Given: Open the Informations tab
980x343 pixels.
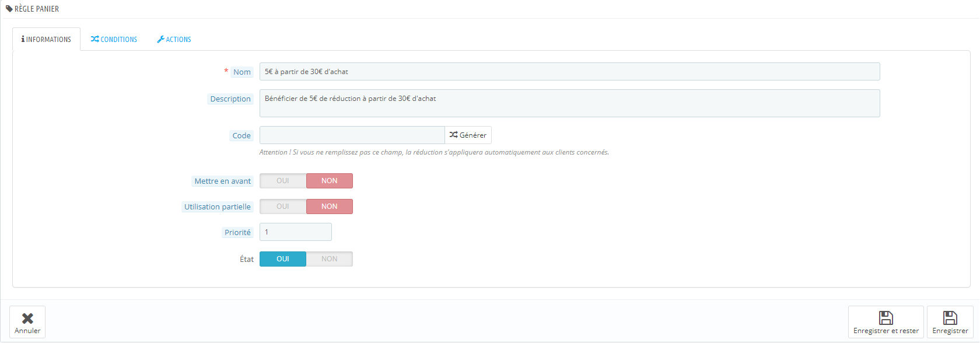Looking at the screenshot, I should [x=46, y=39].
